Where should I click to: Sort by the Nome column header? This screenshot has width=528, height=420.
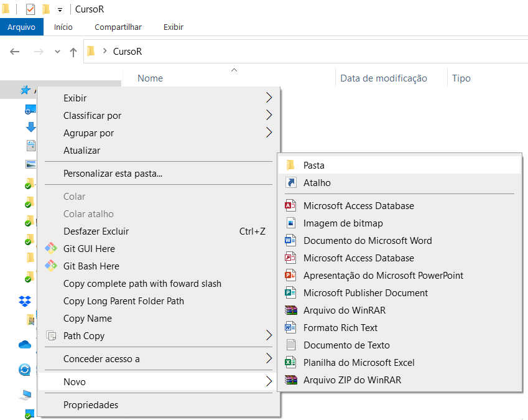(x=150, y=78)
